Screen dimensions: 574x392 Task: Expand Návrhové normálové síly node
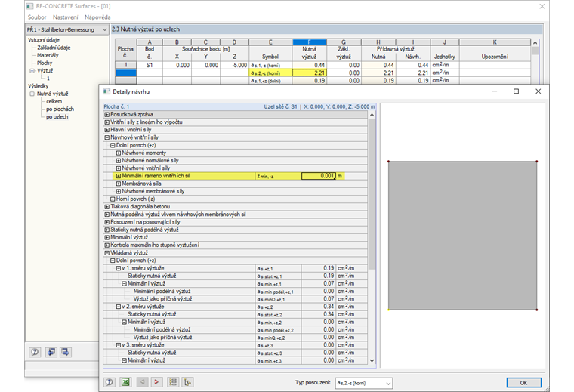click(x=119, y=161)
